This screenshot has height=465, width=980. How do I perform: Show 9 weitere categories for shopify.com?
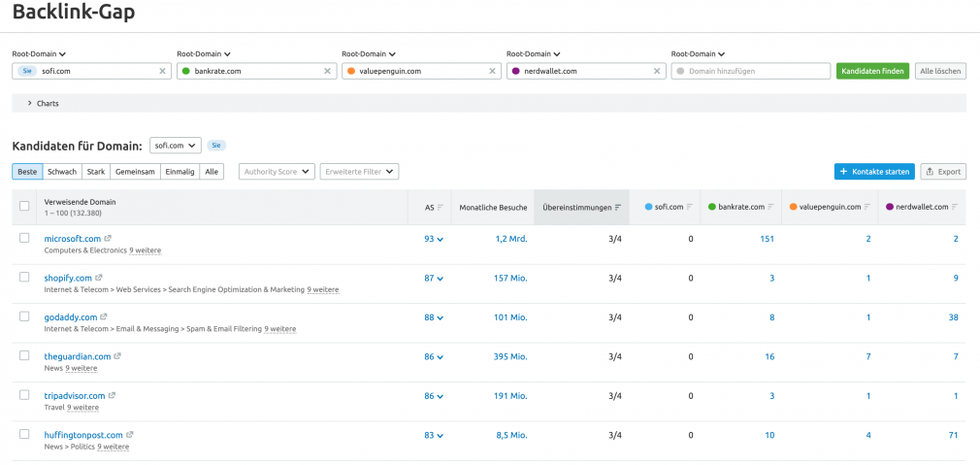[322, 290]
